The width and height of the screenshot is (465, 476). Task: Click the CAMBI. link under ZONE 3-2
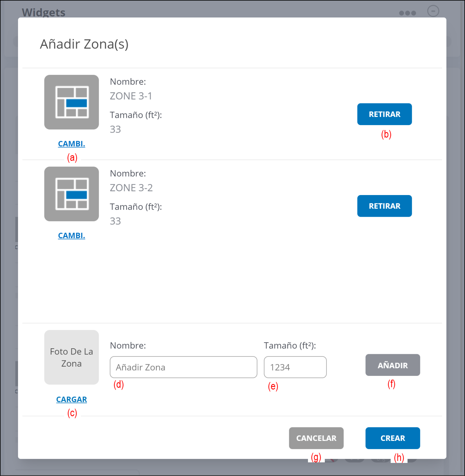pos(71,235)
